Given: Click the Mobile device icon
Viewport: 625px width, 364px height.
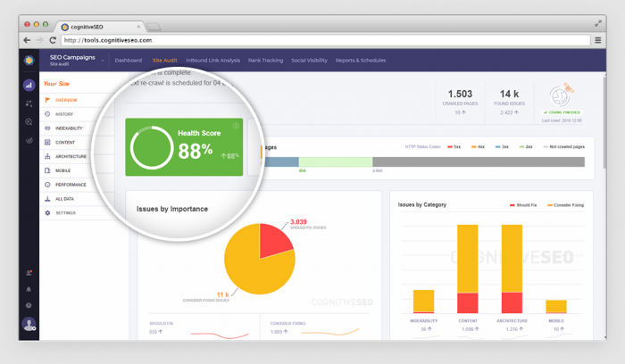Looking at the screenshot, I should [47, 170].
